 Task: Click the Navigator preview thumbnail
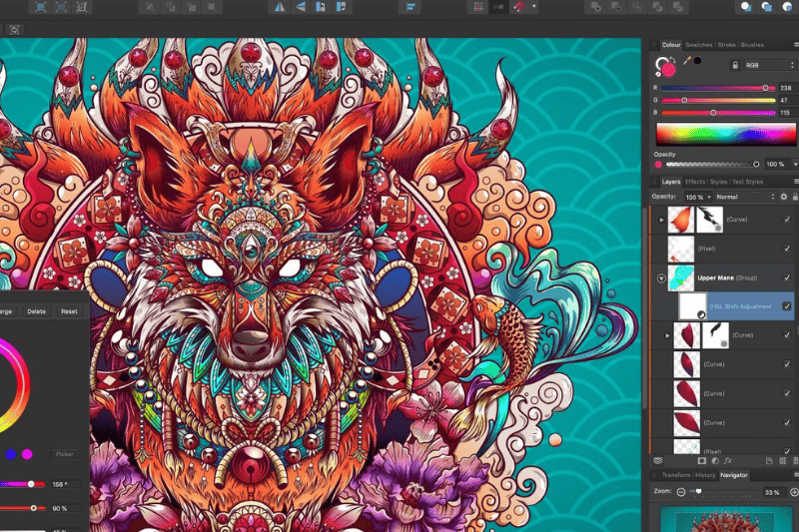pyautogui.click(x=726, y=519)
